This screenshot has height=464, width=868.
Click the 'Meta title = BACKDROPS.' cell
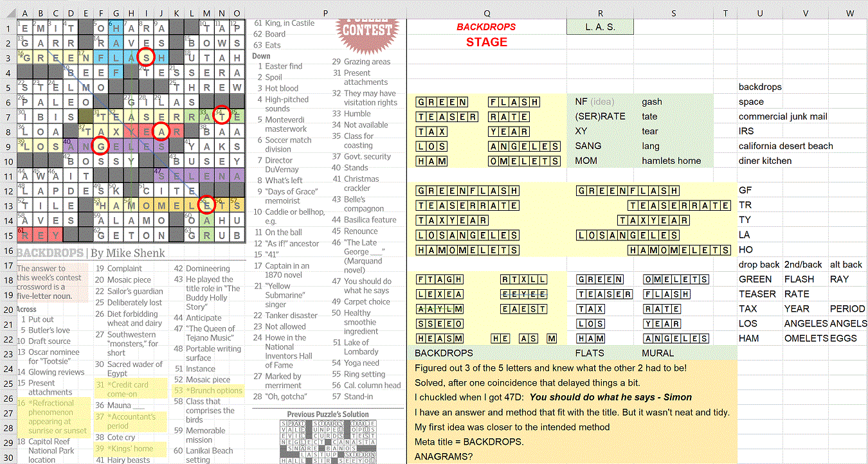click(x=487, y=442)
